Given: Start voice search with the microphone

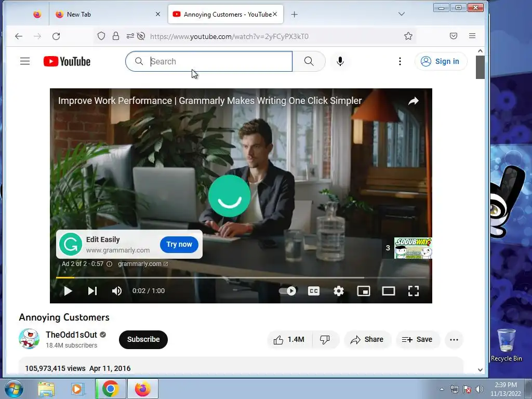Looking at the screenshot, I should pyautogui.click(x=340, y=61).
